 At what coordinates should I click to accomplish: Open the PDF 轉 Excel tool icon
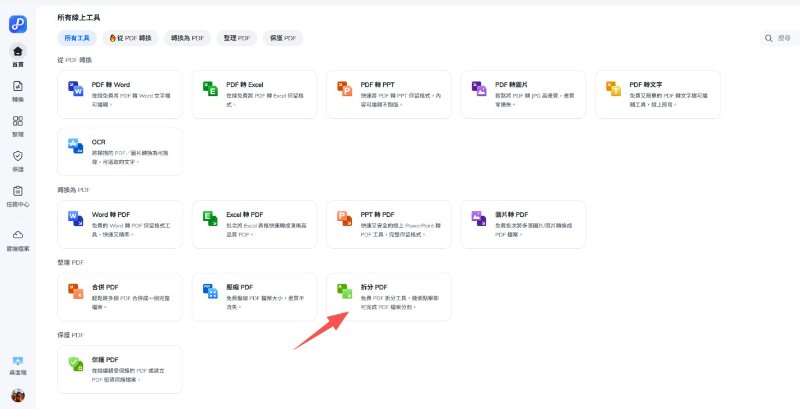click(x=210, y=89)
